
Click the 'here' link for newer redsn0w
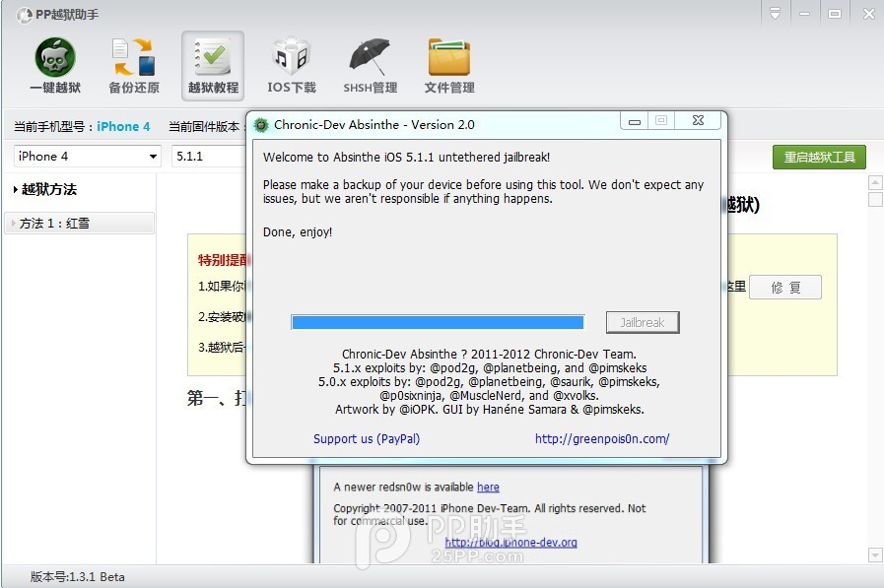(488, 487)
